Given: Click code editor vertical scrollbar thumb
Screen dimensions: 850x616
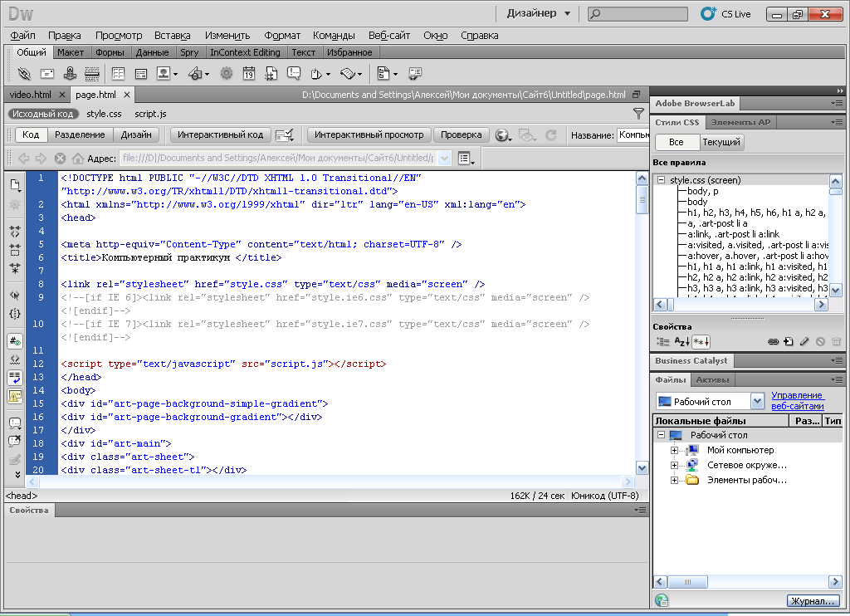Looking at the screenshot, I should tap(642, 200).
